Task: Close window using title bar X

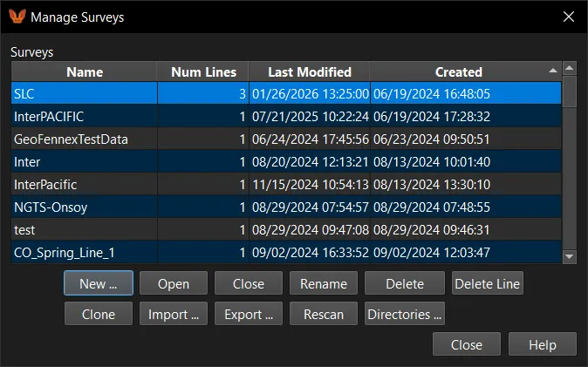Action: (569, 17)
